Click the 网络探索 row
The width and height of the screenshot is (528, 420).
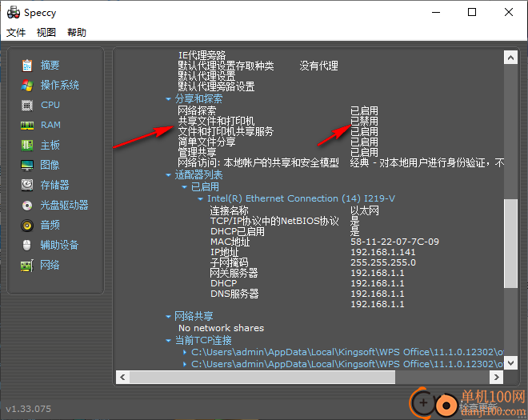tap(278, 110)
